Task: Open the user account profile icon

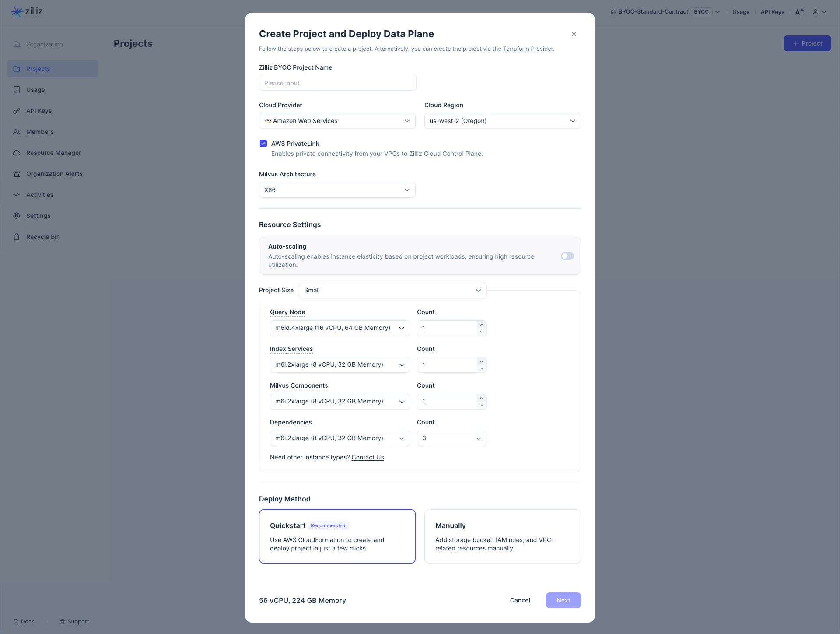Action: [815, 12]
